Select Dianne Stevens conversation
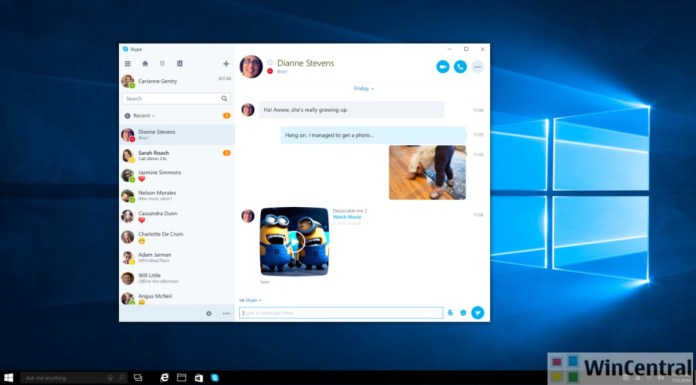The image size is (696, 385). coord(177,135)
